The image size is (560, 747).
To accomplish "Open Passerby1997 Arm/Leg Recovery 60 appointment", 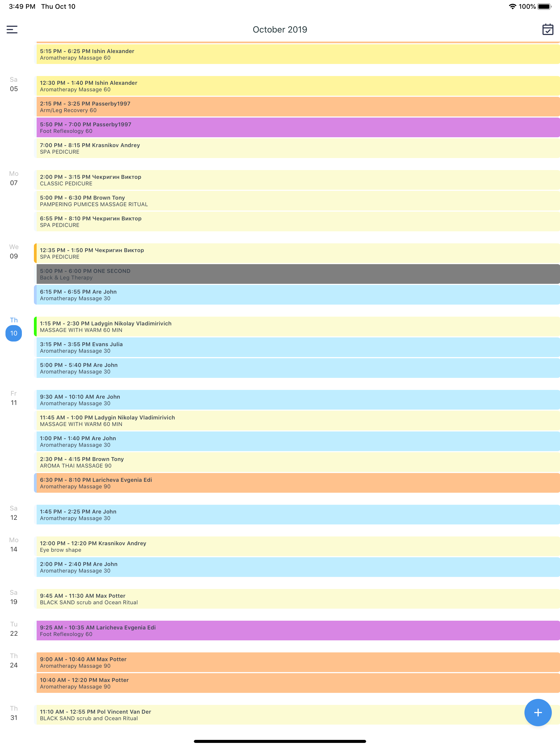I will point(297,107).
